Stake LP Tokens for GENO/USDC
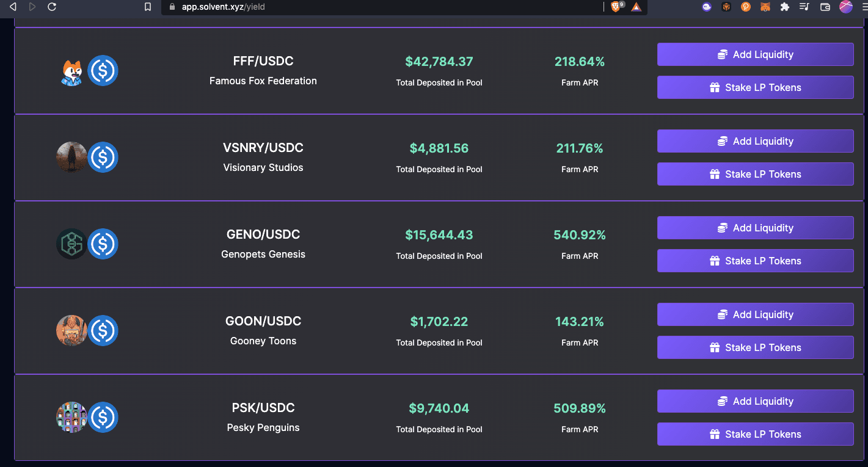Viewport: 868px width, 467px height. (755, 261)
